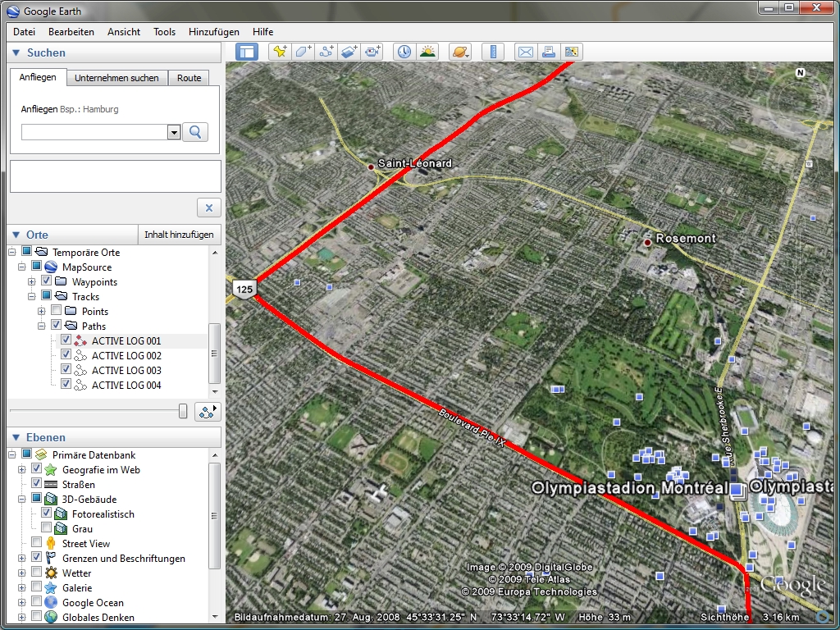Enable the Grau 3D buildings checkbox

click(46, 527)
